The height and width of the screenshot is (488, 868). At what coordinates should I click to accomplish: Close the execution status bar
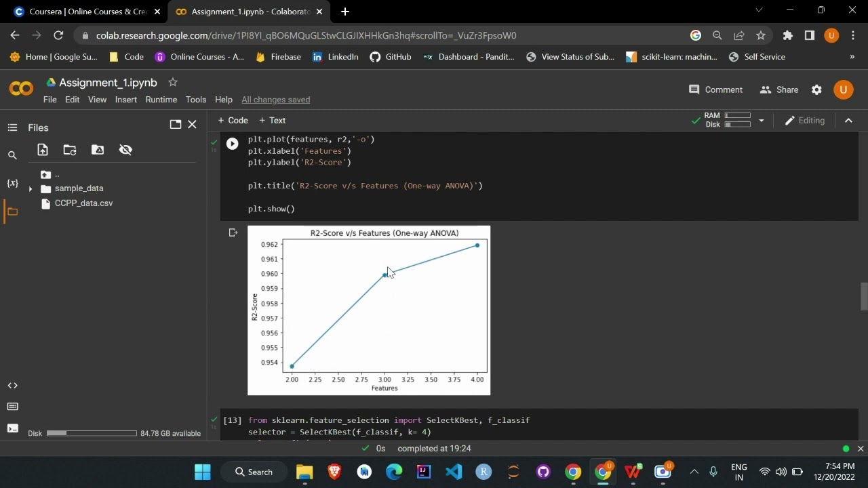pos(861,449)
